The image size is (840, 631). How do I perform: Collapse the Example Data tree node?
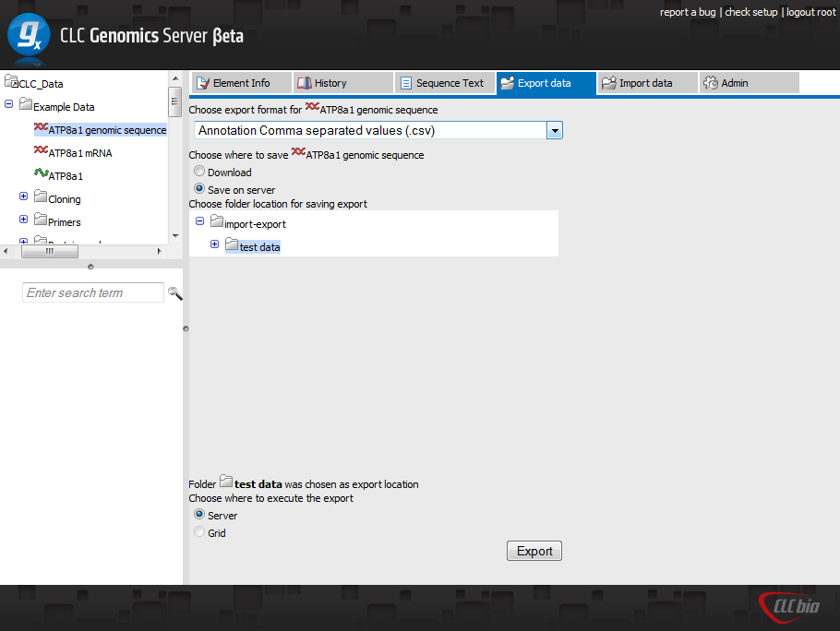9,105
